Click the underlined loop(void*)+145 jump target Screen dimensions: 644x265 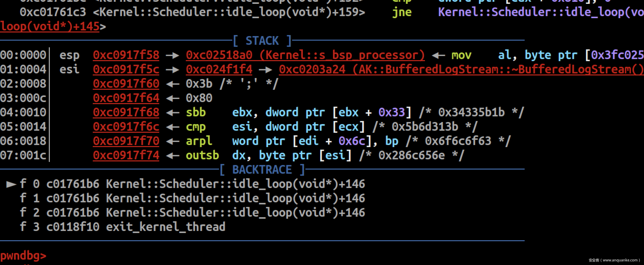50,27
